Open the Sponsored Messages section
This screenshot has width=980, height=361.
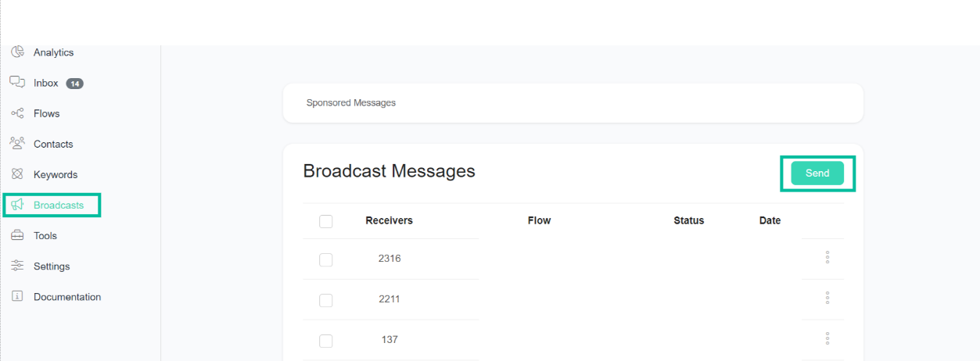[x=351, y=103]
